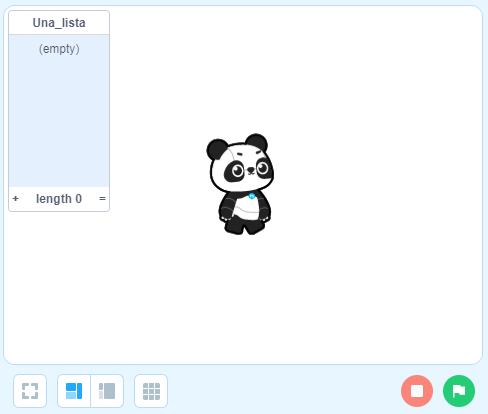The image size is (488, 414).
Task: Open the stage in fullscreen mode
Action: pos(30,391)
